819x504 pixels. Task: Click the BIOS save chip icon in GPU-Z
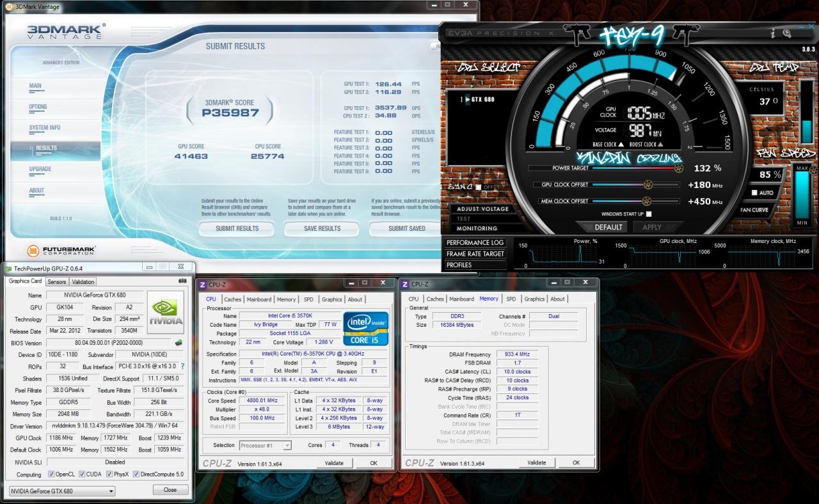click(x=179, y=343)
